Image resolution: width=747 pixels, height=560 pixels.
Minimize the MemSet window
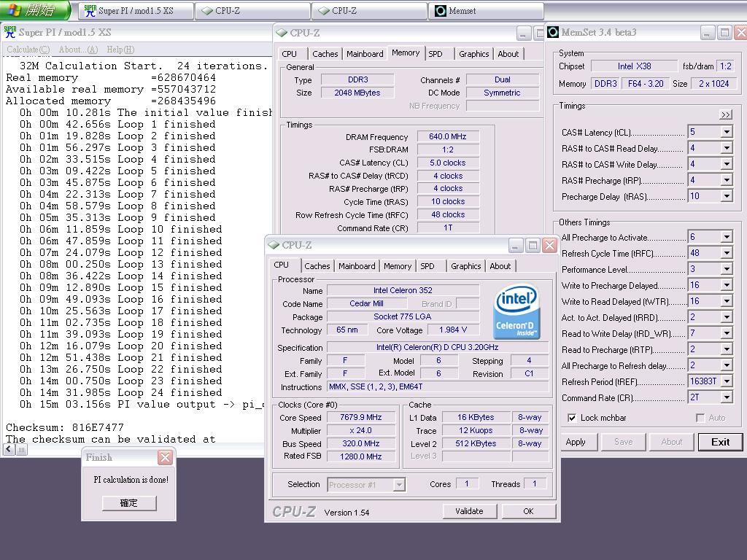click(707, 32)
